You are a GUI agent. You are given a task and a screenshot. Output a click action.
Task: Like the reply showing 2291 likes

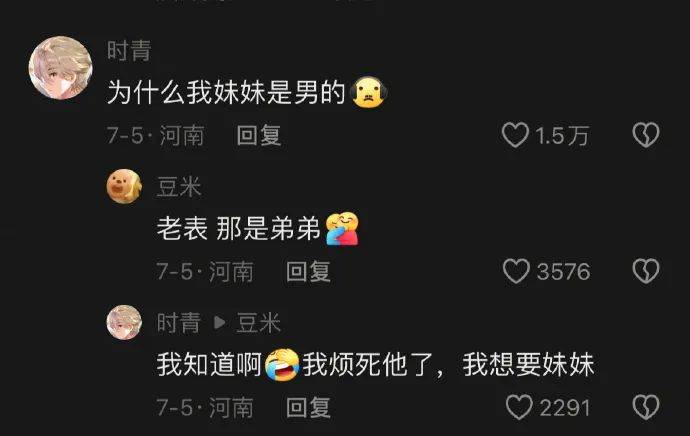pyautogui.click(x=519, y=407)
